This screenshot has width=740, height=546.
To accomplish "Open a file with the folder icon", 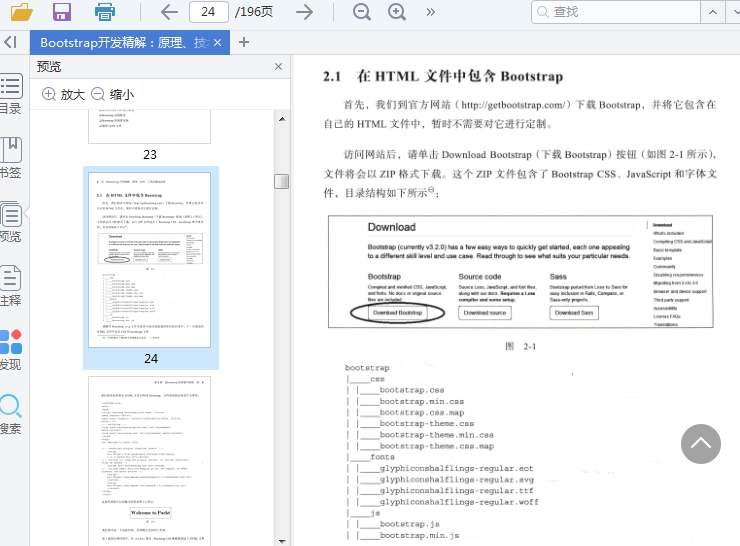I will pyautogui.click(x=22, y=12).
